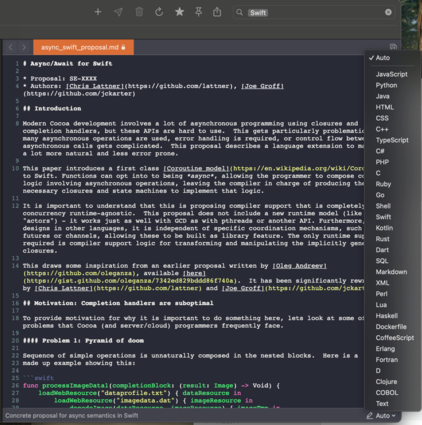422x425 pixels.
Task: Choose JavaScript from language list
Action: pos(392,74)
